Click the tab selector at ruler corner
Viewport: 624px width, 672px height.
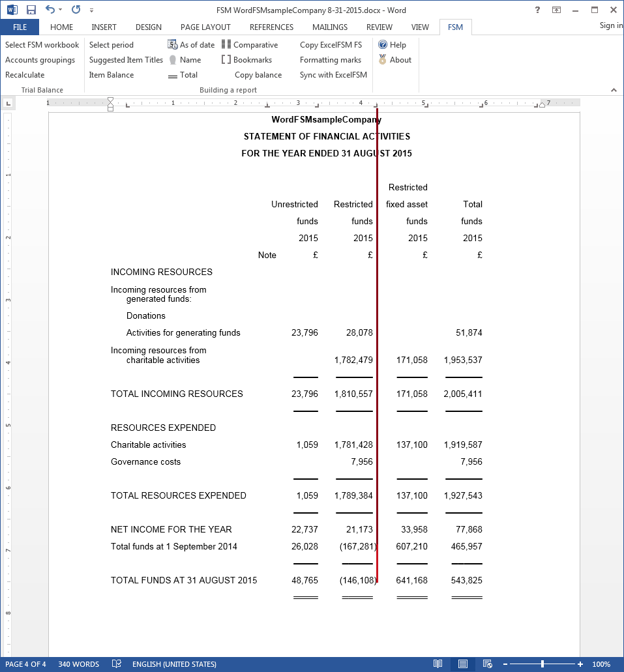pyautogui.click(x=8, y=103)
